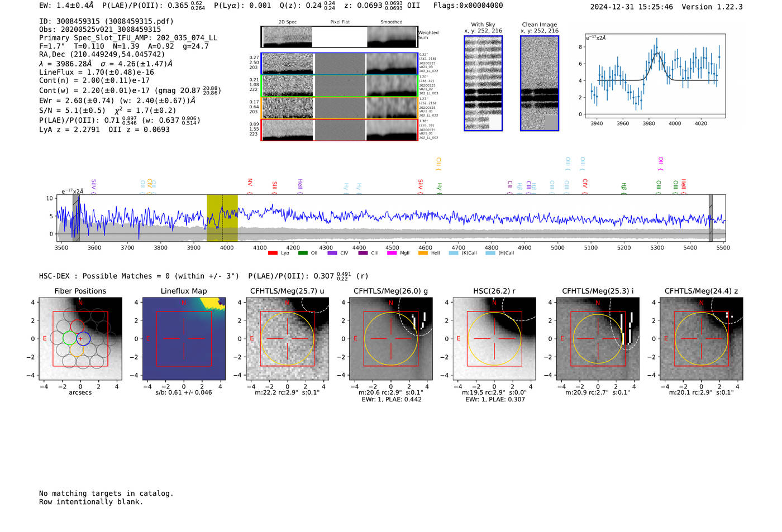Image resolution: width=782 pixels, height=532 pixels.
Task: Click the 'Version 1.22.3' text
Action: [712, 7]
